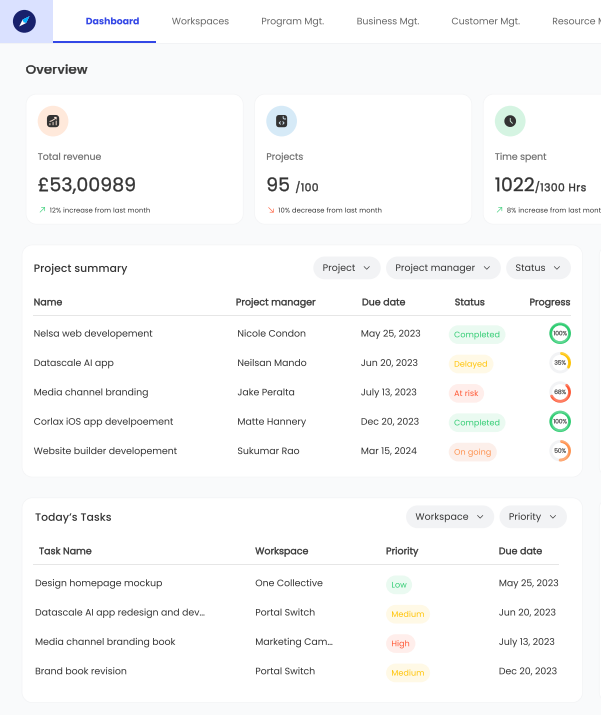Click the Portal Switch workspace for Brand book revision
Screen dimensions: 601x715
pyautogui.click(x=285, y=671)
